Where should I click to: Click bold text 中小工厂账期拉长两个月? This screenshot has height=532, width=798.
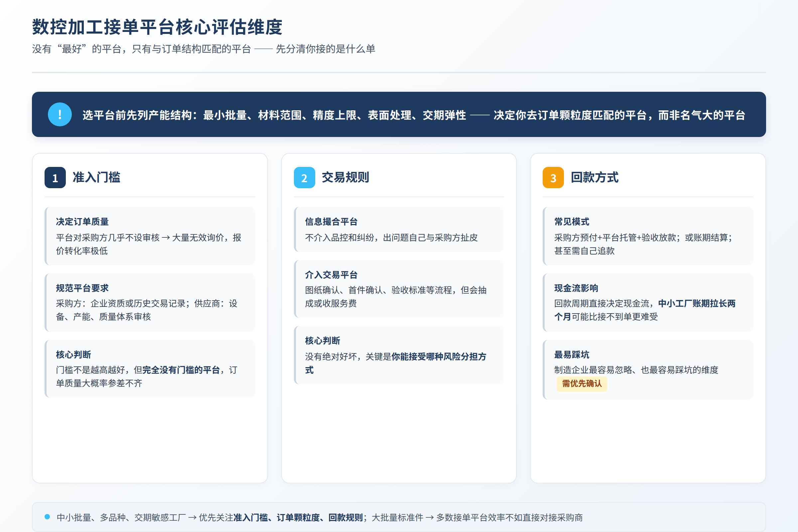click(x=645, y=310)
